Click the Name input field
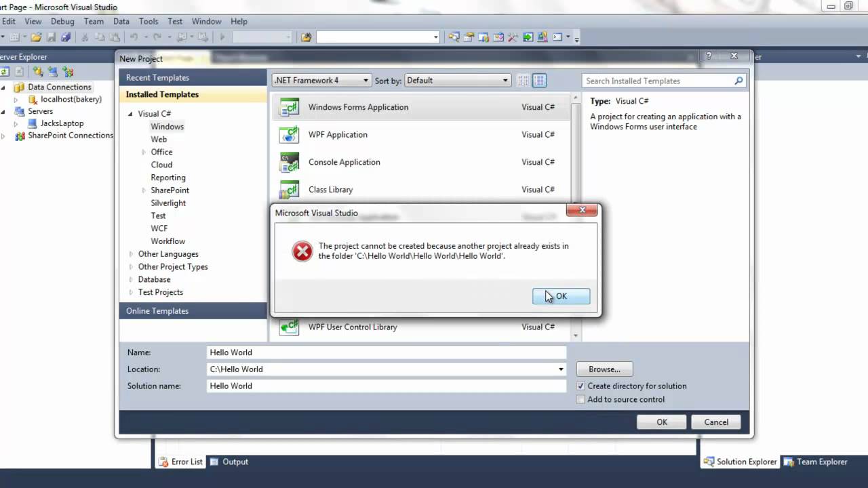 (387, 352)
